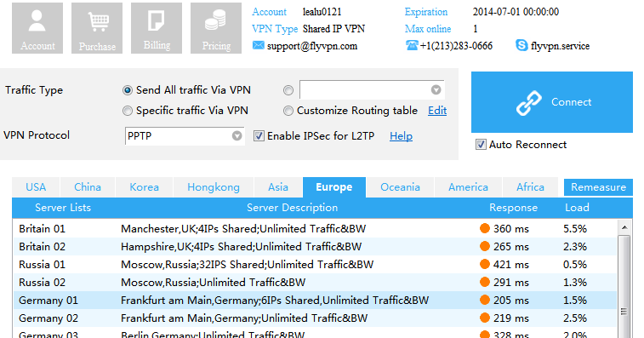Image resolution: width=644 pixels, height=338 pixels.
Task: Open the Billing icon
Action: 157,28
